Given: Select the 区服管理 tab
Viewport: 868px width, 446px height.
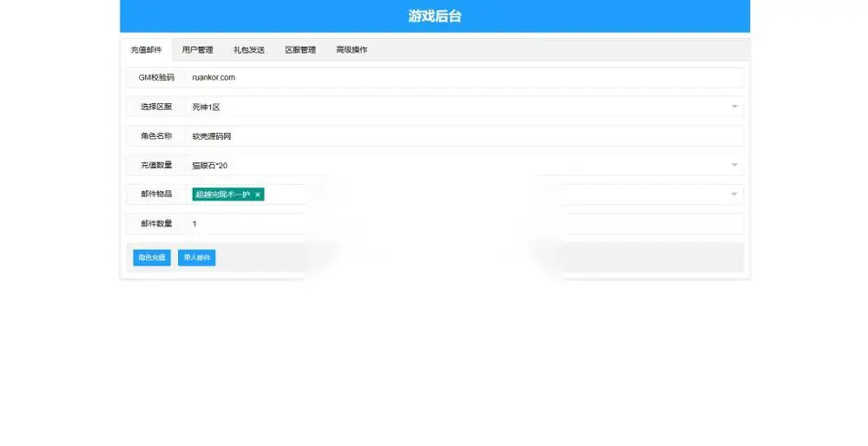Looking at the screenshot, I should tap(300, 49).
